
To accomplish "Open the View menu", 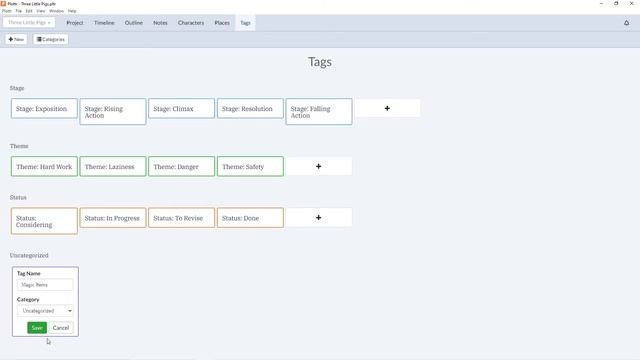I will click(41, 11).
